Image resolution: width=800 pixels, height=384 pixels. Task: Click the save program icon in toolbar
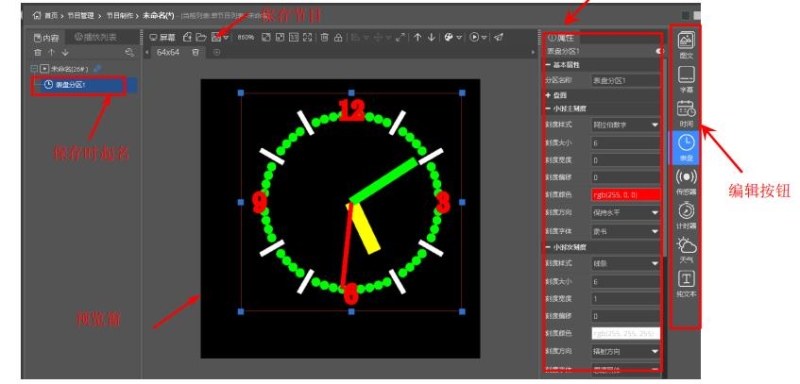[217, 38]
